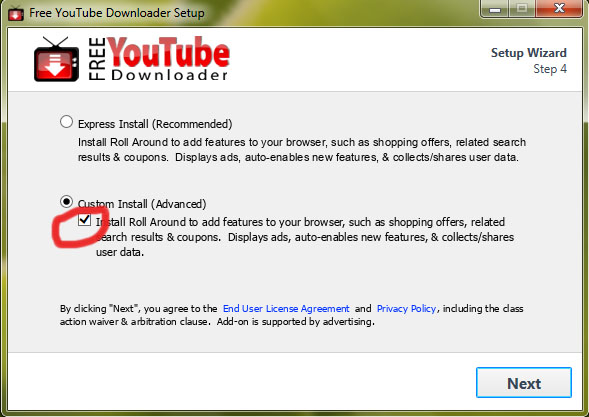This screenshot has height=417, width=589.
Task: Click the red TV download logo icon
Action: pyautogui.click(x=56, y=59)
